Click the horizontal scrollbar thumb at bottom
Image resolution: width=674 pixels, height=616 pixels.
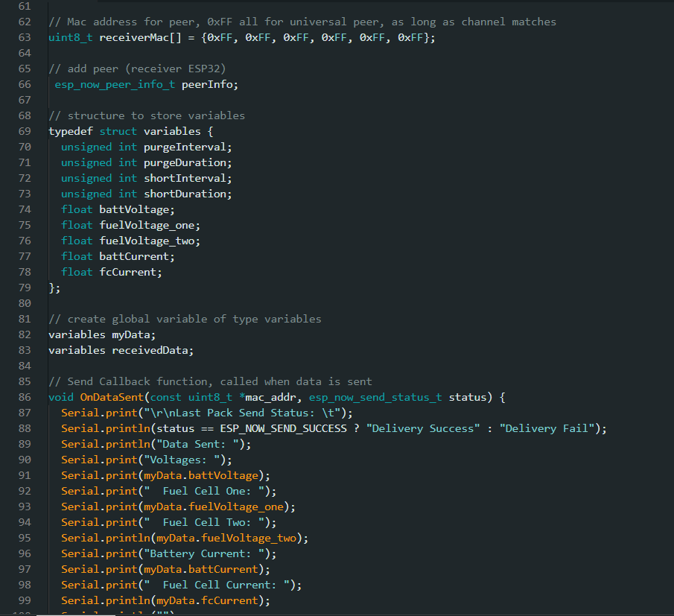tap(76, 615)
